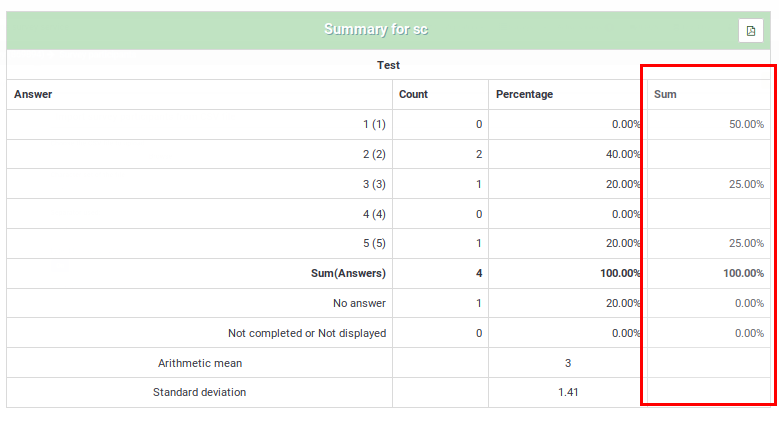Select the answer row labeled '1 (1)'
Image resolution: width=779 pixels, height=421 pixels.
click(374, 124)
